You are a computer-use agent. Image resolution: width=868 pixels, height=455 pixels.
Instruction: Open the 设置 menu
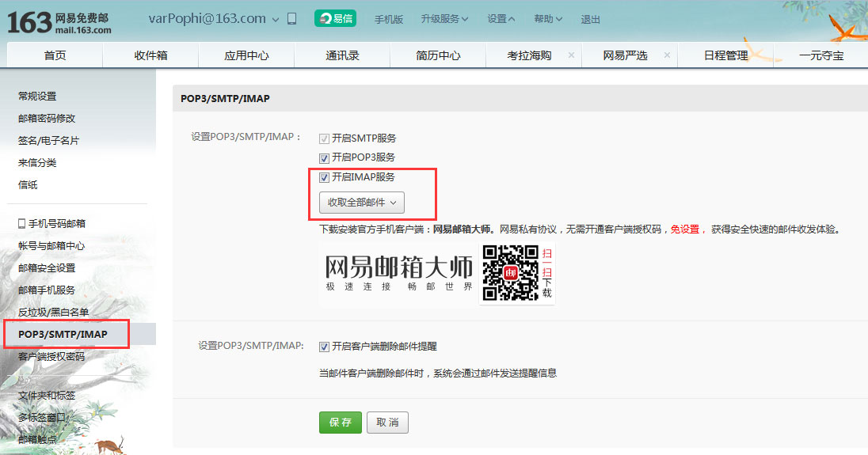501,19
